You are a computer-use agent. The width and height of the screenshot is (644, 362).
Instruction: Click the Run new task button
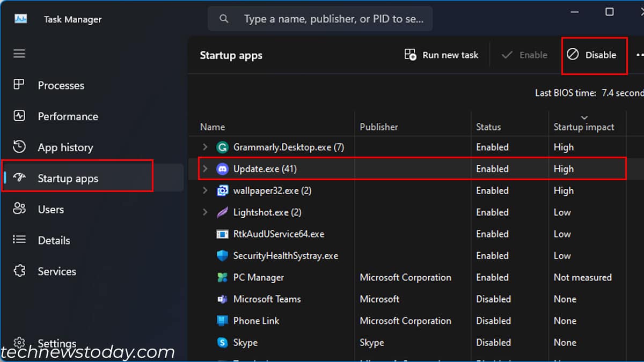tap(441, 54)
